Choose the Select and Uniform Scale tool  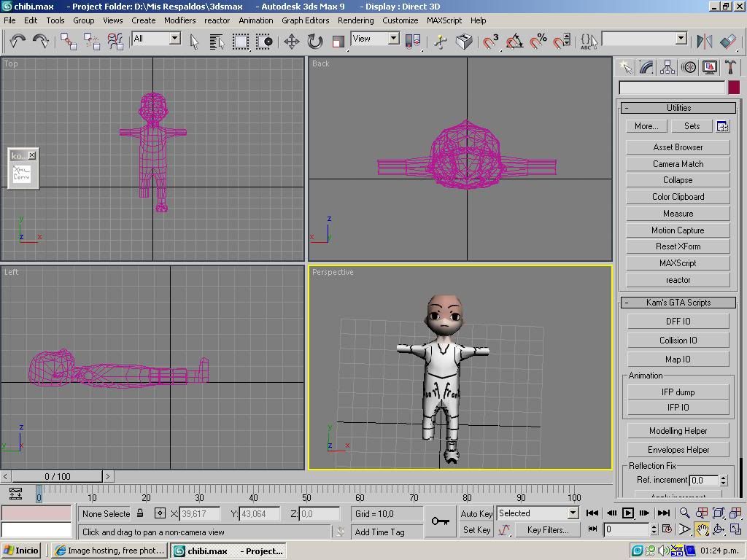338,42
